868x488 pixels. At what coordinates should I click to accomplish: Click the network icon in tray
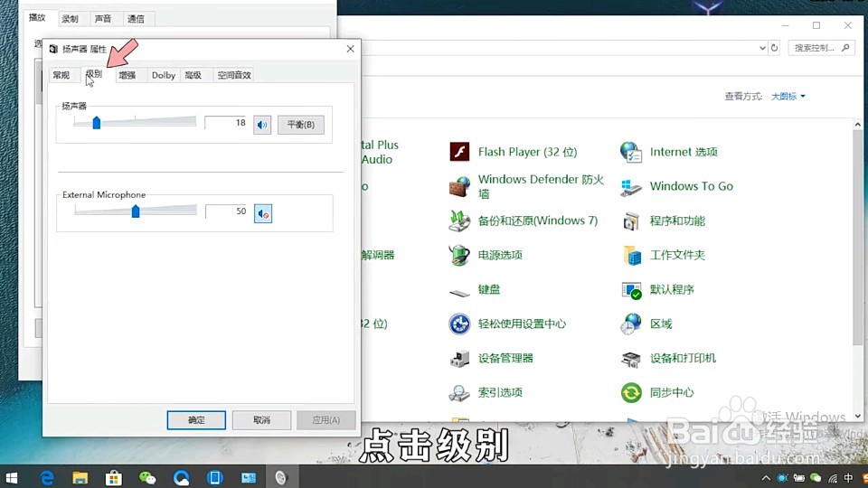tap(833, 478)
